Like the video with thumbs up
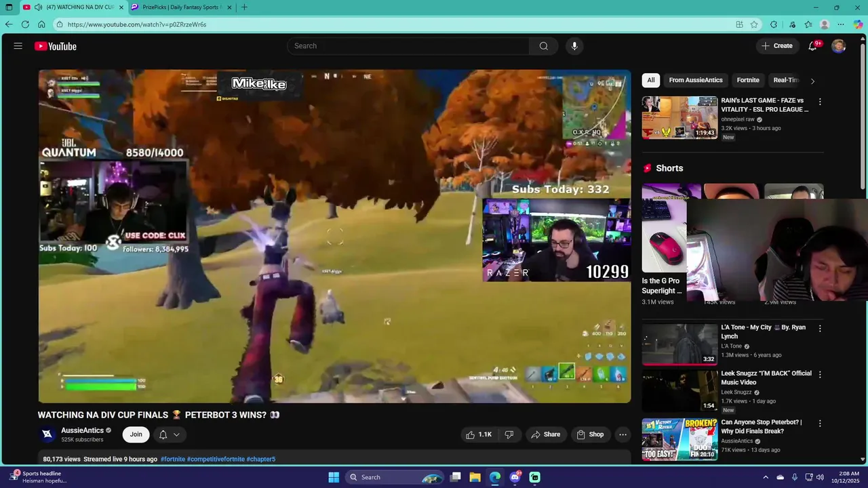868x488 pixels. pyautogui.click(x=479, y=434)
